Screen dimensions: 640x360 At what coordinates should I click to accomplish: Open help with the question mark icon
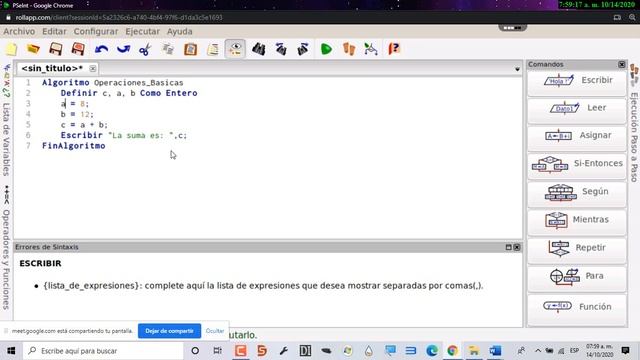pyautogui.click(x=394, y=49)
